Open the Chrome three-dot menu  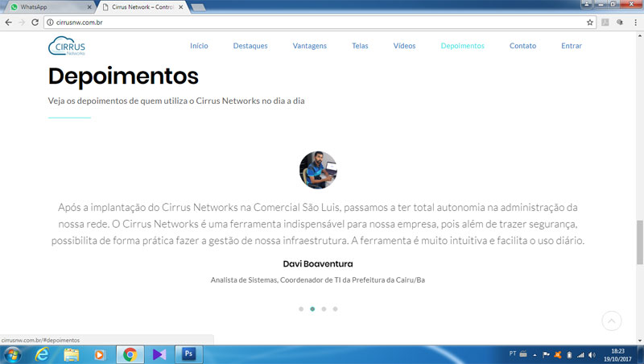[635, 23]
